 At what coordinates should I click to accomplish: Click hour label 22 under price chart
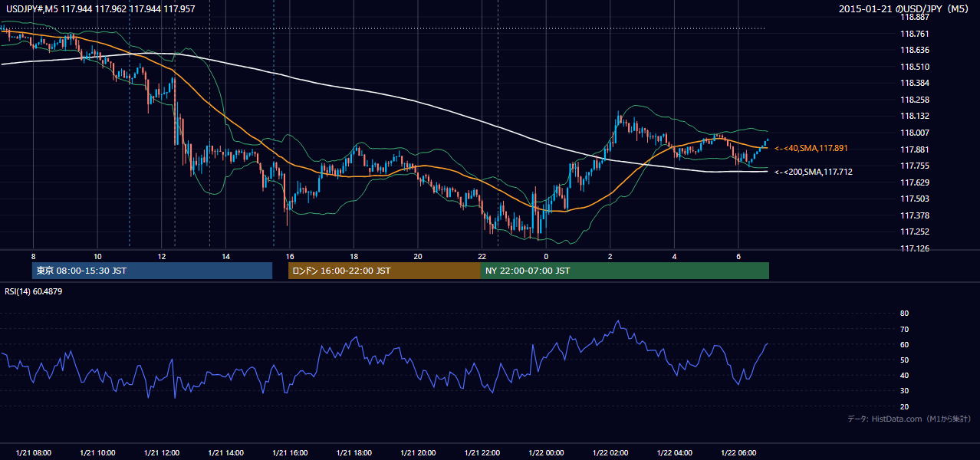pyautogui.click(x=482, y=256)
